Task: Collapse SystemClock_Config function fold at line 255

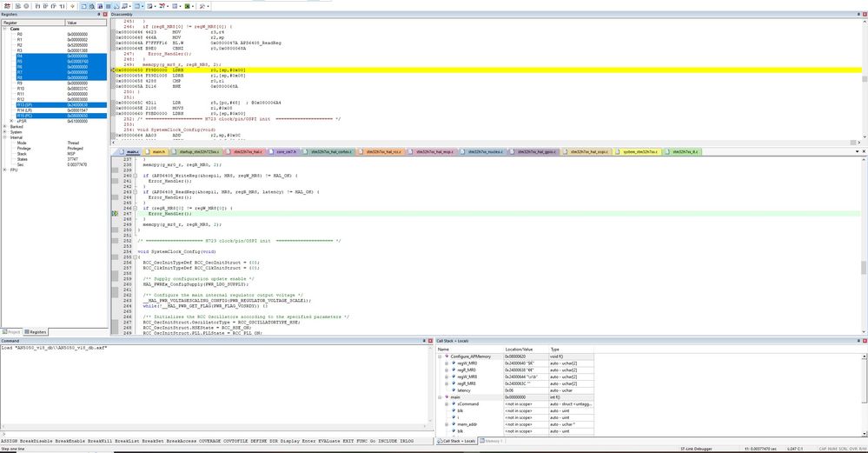Action: pyautogui.click(x=136, y=257)
